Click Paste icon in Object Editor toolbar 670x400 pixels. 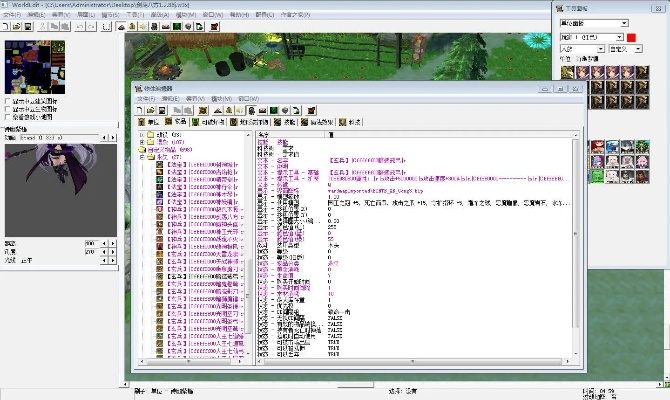coord(188,110)
